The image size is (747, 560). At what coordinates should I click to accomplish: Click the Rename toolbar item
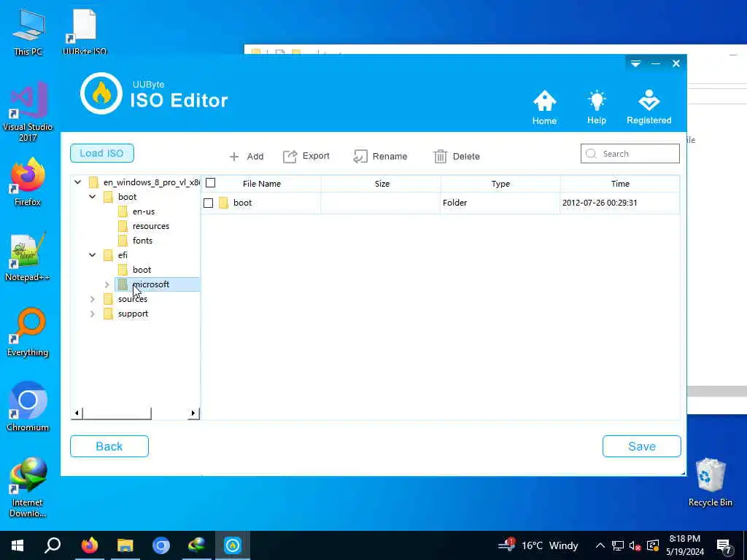380,156
